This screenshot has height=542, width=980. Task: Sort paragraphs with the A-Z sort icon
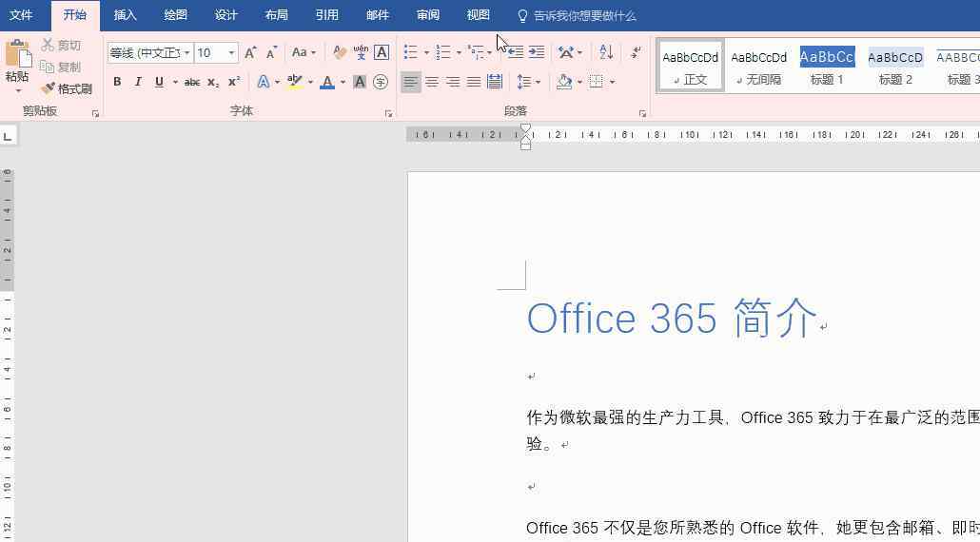click(606, 52)
